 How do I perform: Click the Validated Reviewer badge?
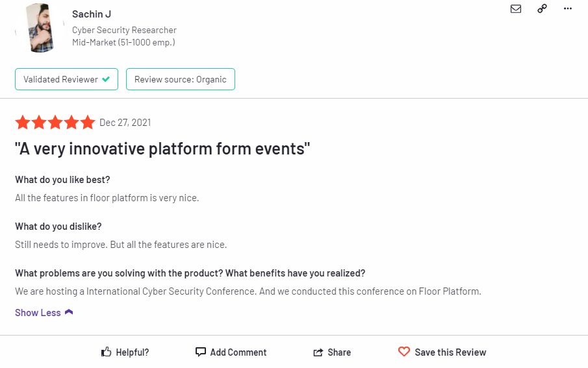click(x=66, y=79)
